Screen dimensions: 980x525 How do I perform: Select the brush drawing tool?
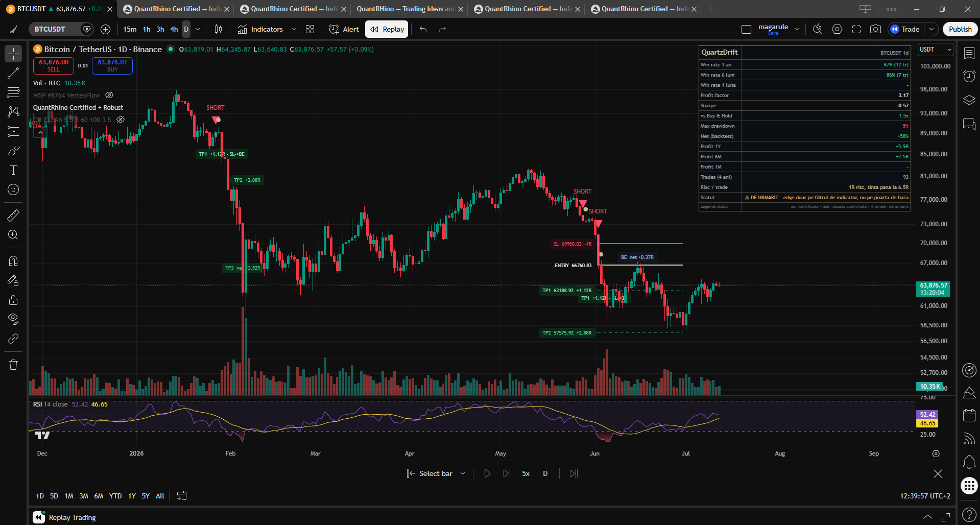[13, 151]
